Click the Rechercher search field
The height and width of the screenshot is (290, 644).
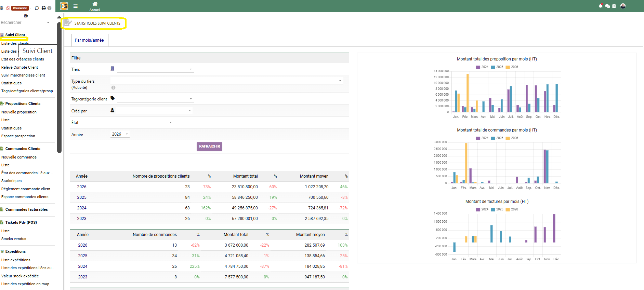coord(24,23)
